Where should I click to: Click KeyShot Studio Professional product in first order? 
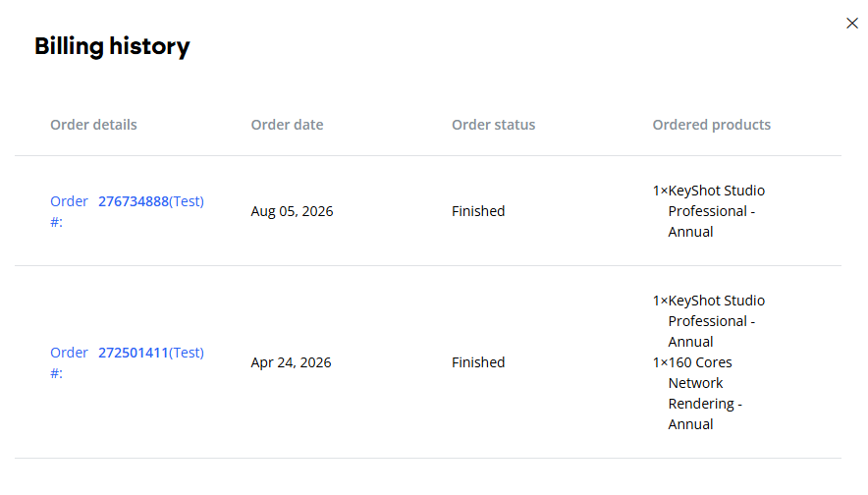[x=709, y=211]
